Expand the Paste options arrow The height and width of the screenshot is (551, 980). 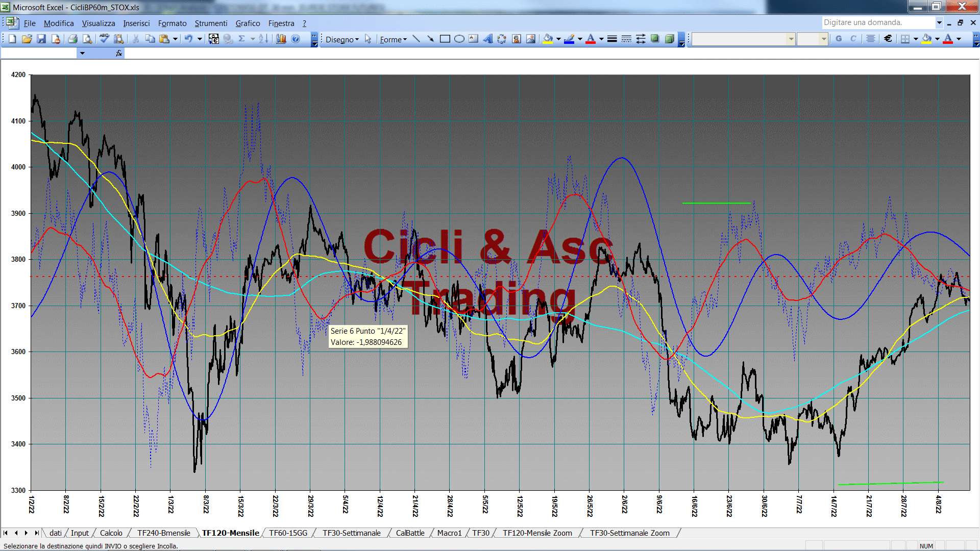pos(175,39)
